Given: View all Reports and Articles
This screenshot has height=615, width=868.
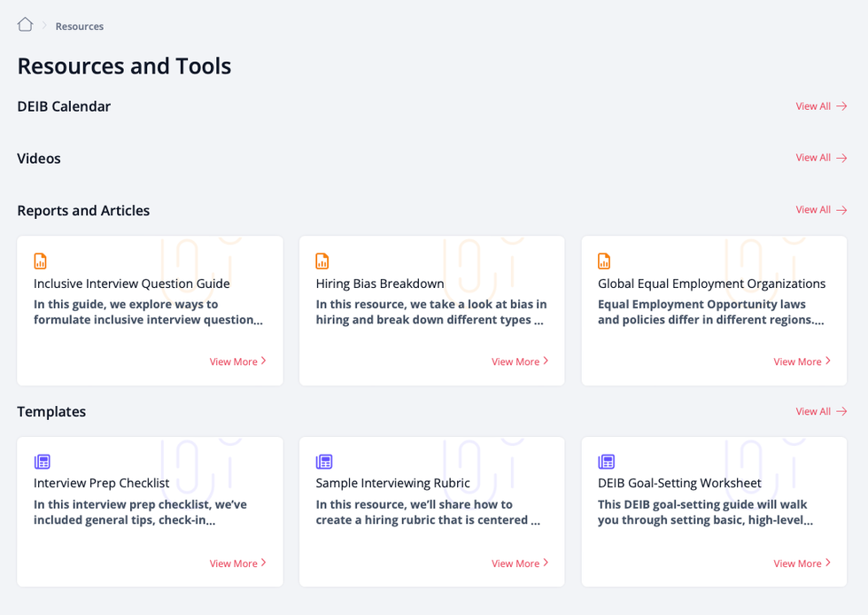Looking at the screenshot, I should click(x=820, y=210).
